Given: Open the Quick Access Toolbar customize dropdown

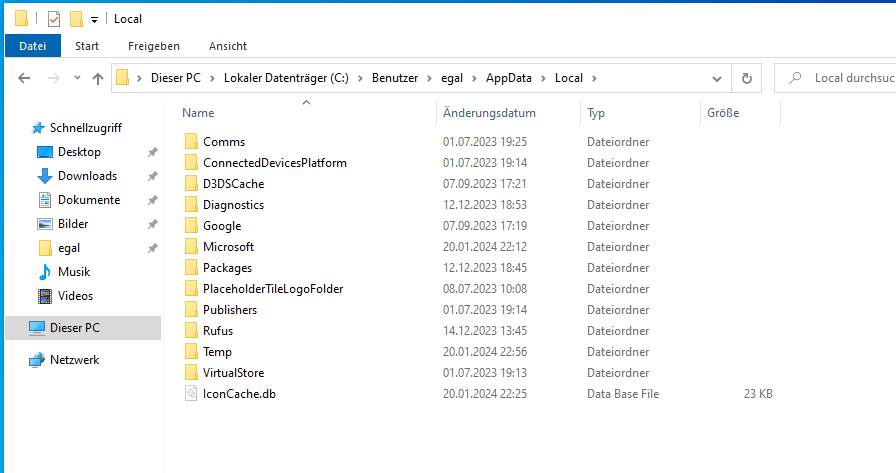Looking at the screenshot, I should [94, 20].
